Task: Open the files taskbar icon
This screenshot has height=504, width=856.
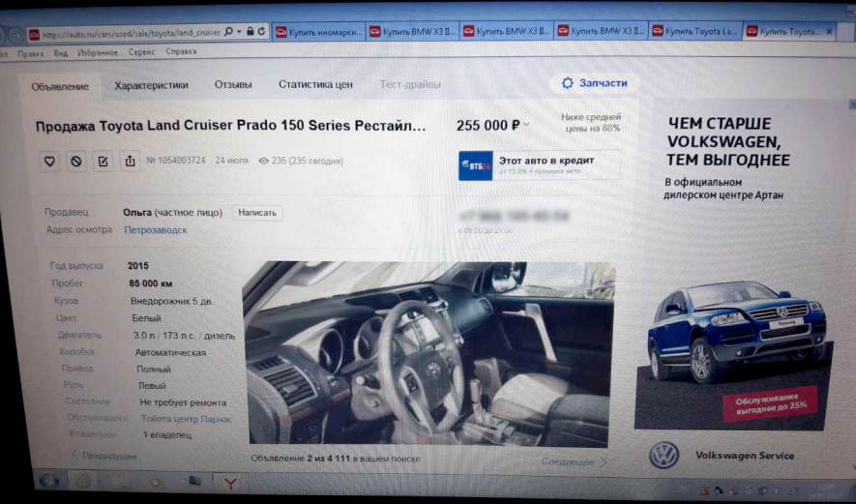Action: click(x=194, y=481)
